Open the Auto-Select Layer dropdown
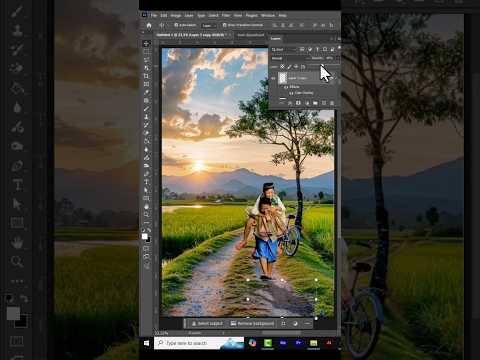480x360 pixels. [208, 25]
